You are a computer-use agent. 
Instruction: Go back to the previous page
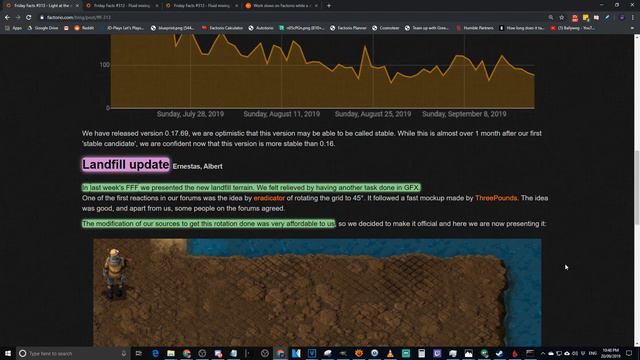(x=7, y=18)
